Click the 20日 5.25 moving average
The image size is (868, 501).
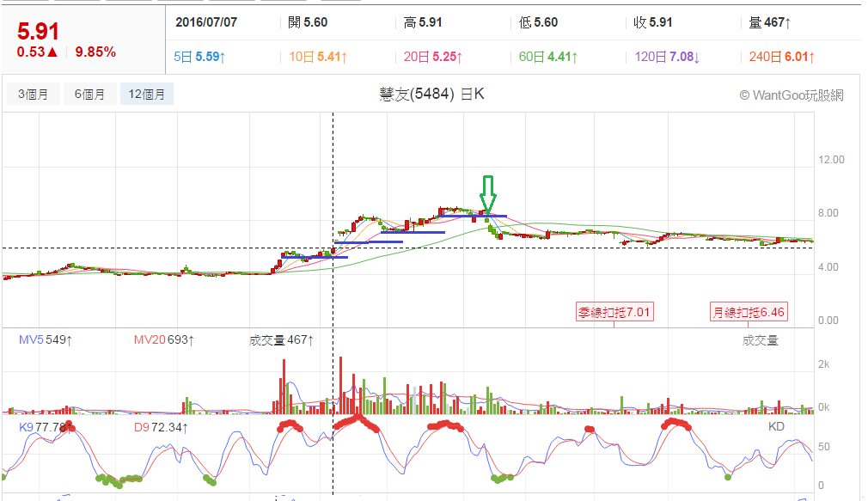click(433, 57)
